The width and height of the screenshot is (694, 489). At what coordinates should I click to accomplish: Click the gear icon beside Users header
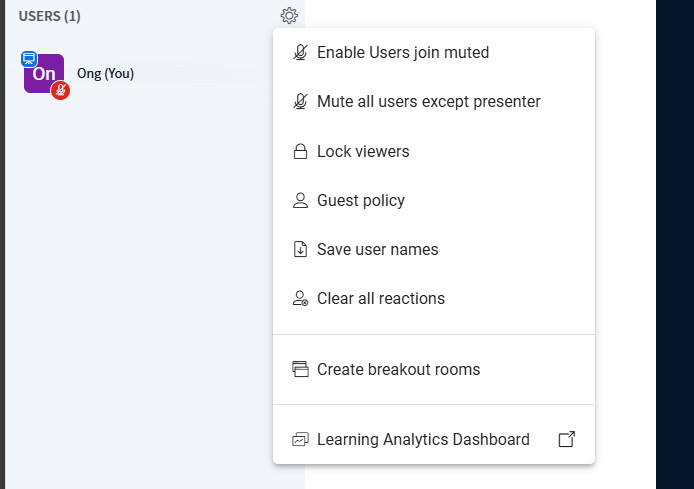[289, 16]
